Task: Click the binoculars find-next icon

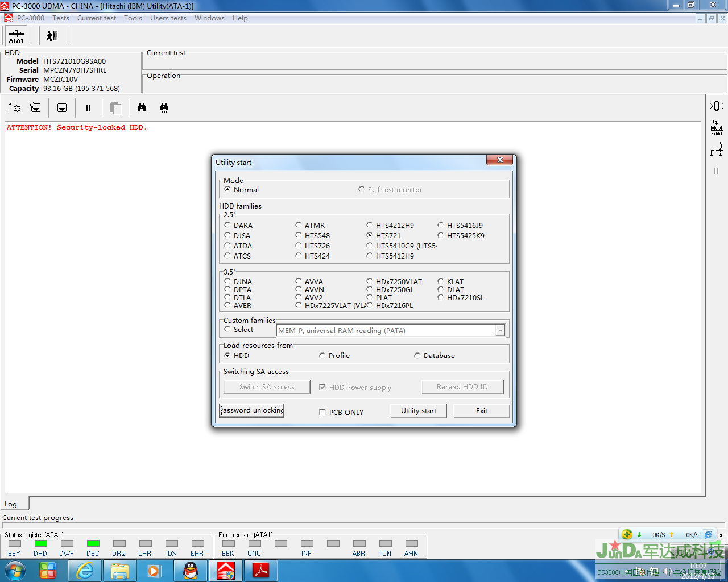Action: click(164, 107)
